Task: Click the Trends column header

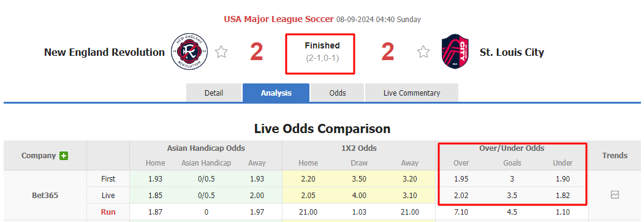Action: pos(615,155)
